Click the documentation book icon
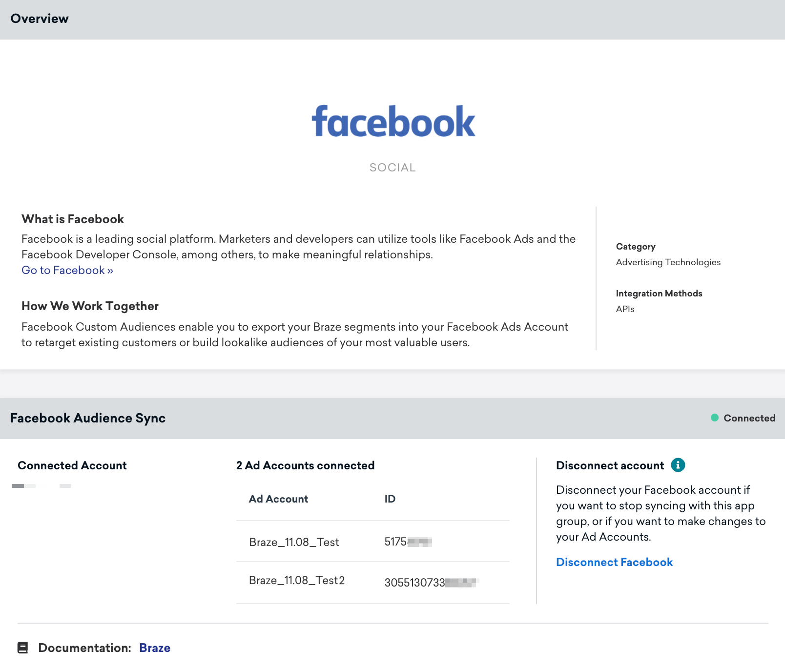The height and width of the screenshot is (672, 785). pyautogui.click(x=22, y=648)
